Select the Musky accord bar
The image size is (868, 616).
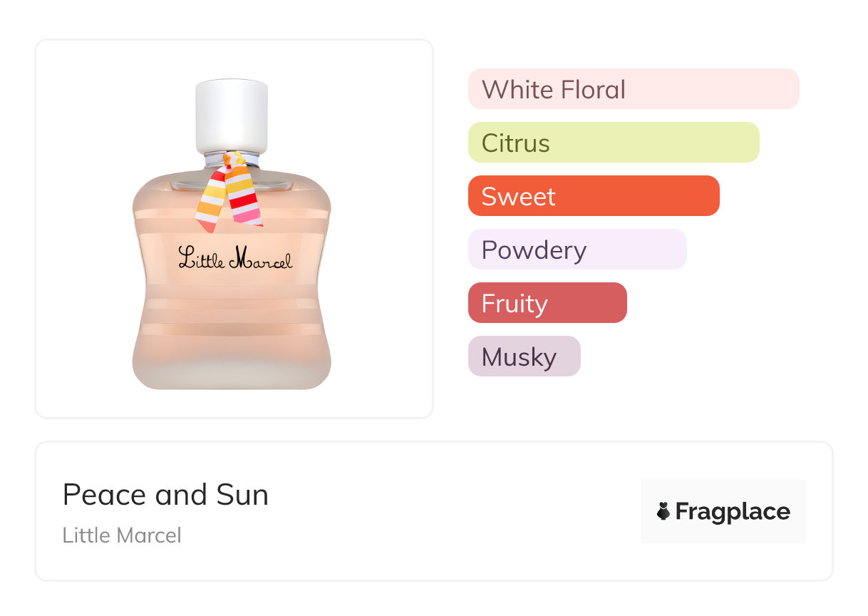point(524,356)
